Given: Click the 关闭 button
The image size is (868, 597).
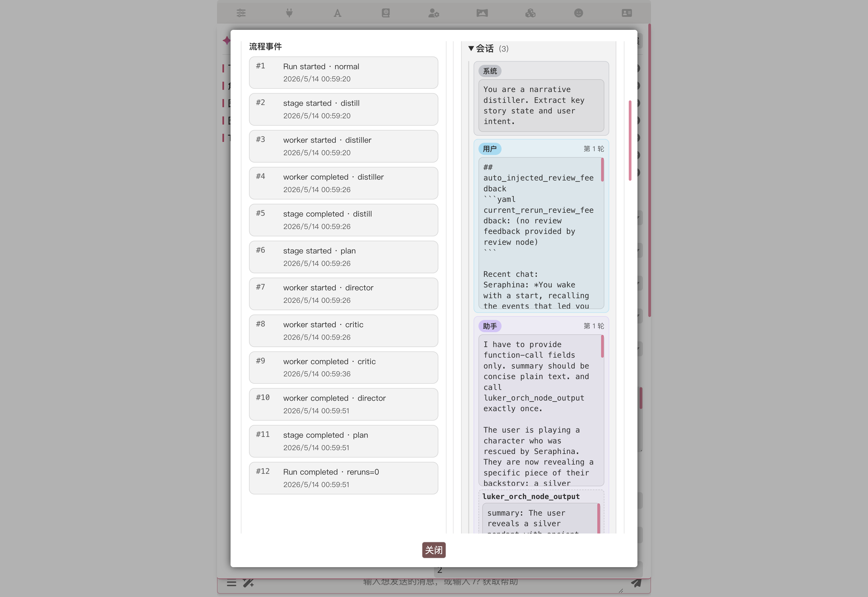Looking at the screenshot, I should [434, 550].
